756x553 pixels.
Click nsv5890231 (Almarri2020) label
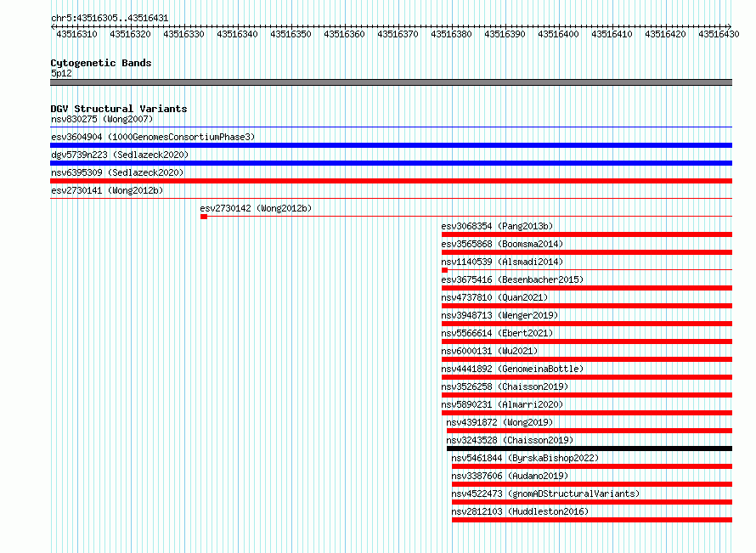[x=502, y=404]
